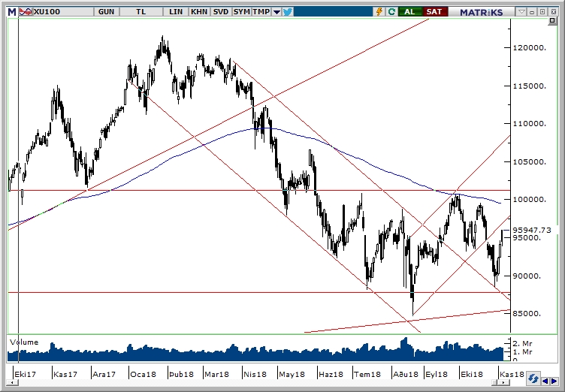Click the KHN toolbar button
This screenshot has width=565, height=392.
pos(199,12)
